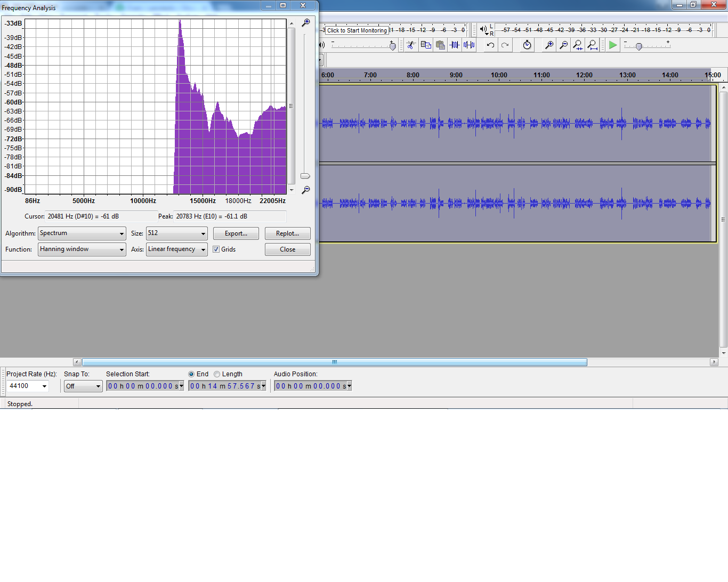Viewport: 728px width, 582px height.
Task: Click the Cut scissors icon in toolbar
Action: [411, 45]
